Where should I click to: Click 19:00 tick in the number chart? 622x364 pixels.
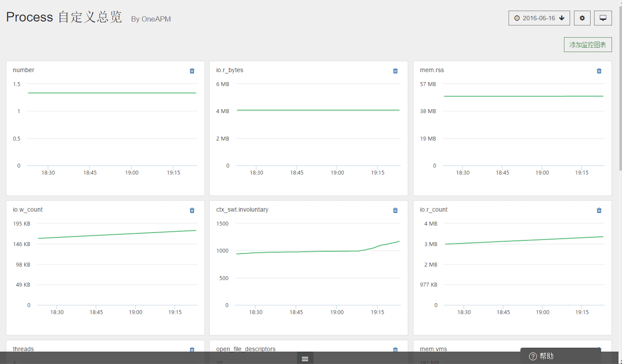pyautogui.click(x=132, y=173)
